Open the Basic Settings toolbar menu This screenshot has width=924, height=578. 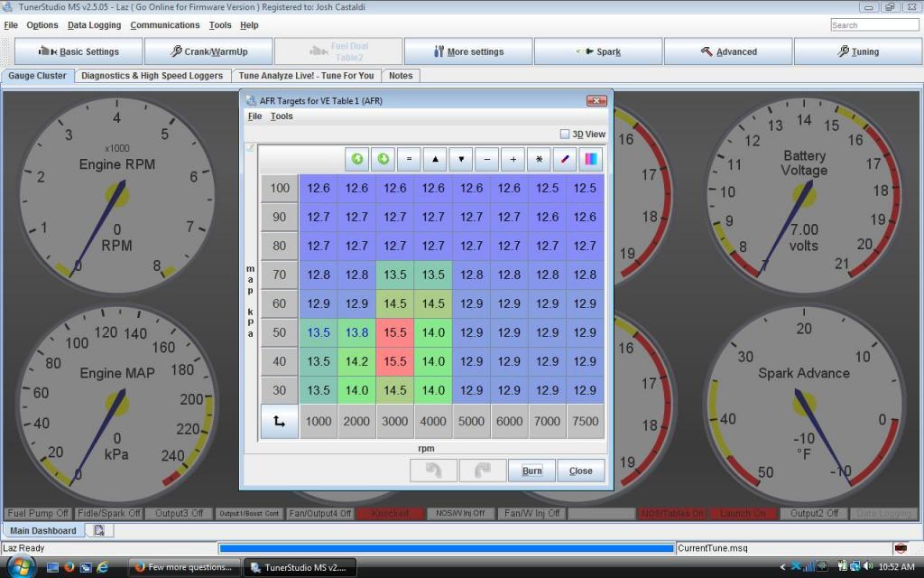pyautogui.click(x=79, y=51)
